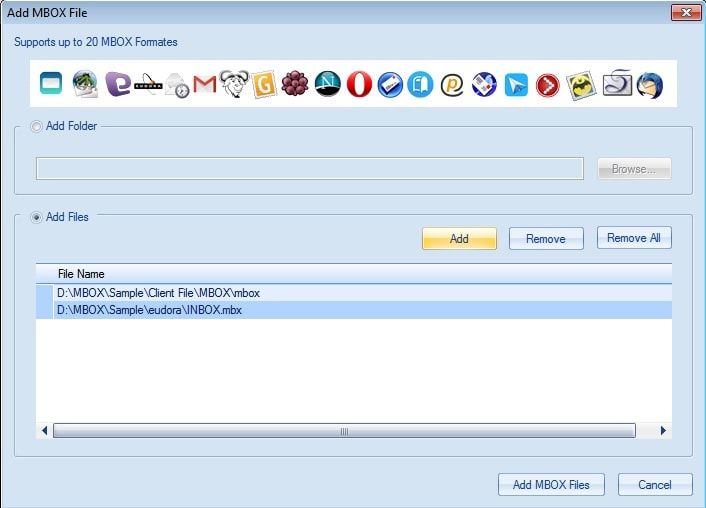Image resolution: width=706 pixels, height=508 pixels.
Task: Click the green face with envelope icon
Action: tap(85, 84)
